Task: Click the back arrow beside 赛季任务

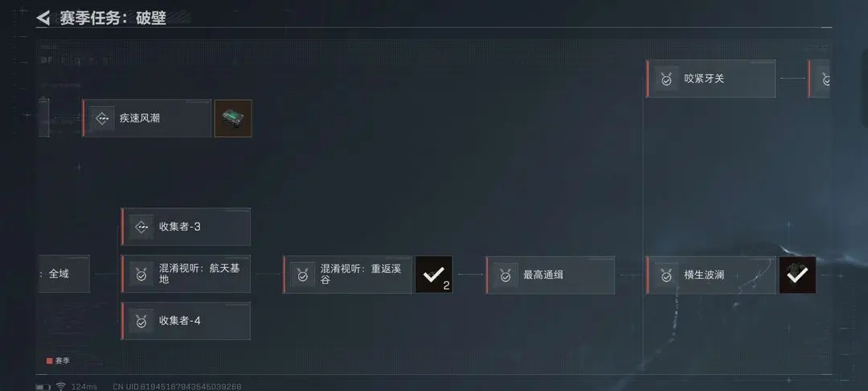Action: [x=43, y=18]
